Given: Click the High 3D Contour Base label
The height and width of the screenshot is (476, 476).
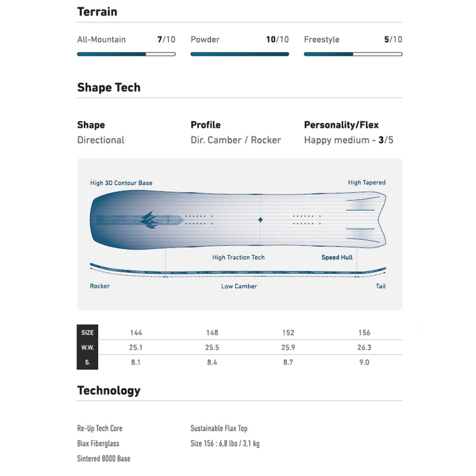Looking at the screenshot, I should (121, 183).
